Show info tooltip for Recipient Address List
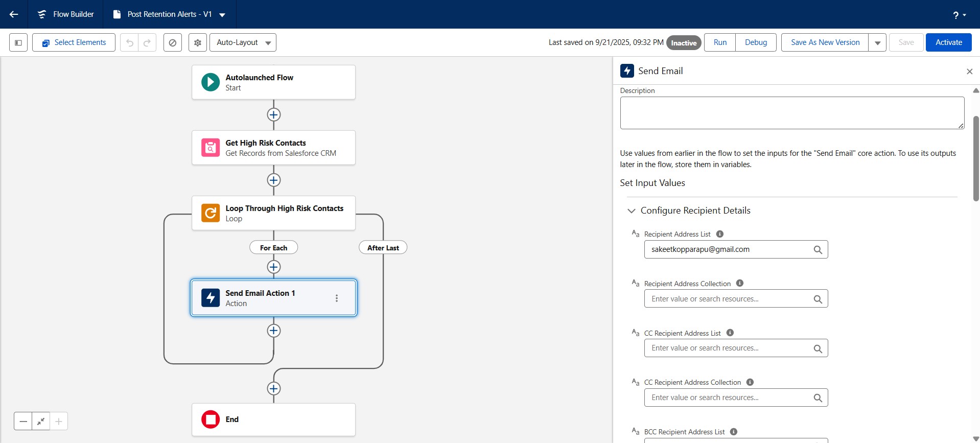Viewport: 980px width, 443px height. [x=720, y=234]
